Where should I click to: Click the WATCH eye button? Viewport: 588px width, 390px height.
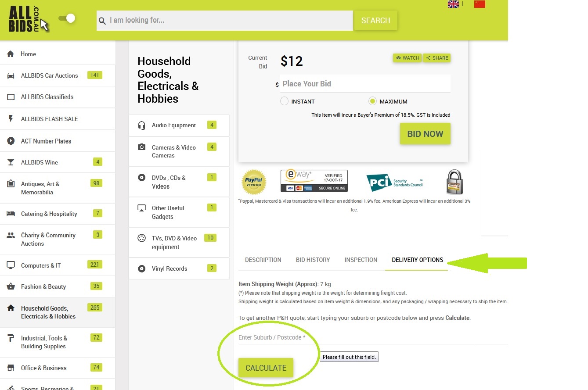[x=408, y=58]
